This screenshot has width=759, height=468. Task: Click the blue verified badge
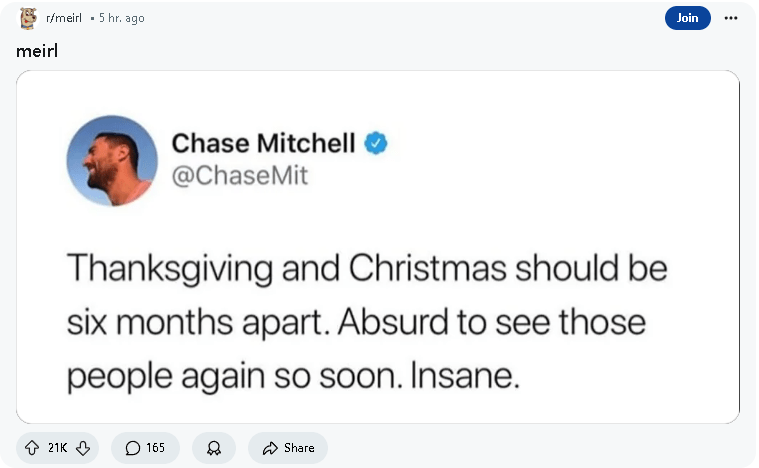[376, 144]
